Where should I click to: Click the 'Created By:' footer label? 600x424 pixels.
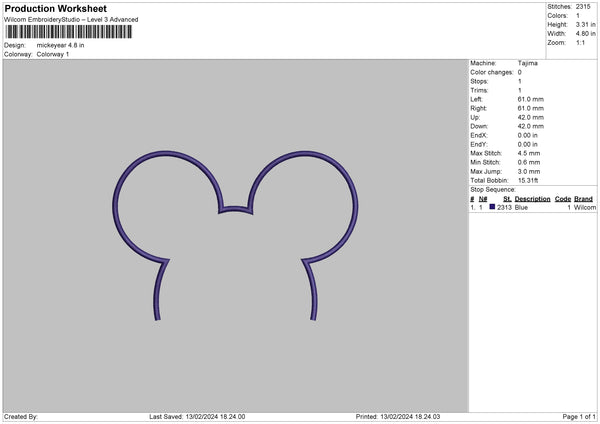[x=21, y=417]
